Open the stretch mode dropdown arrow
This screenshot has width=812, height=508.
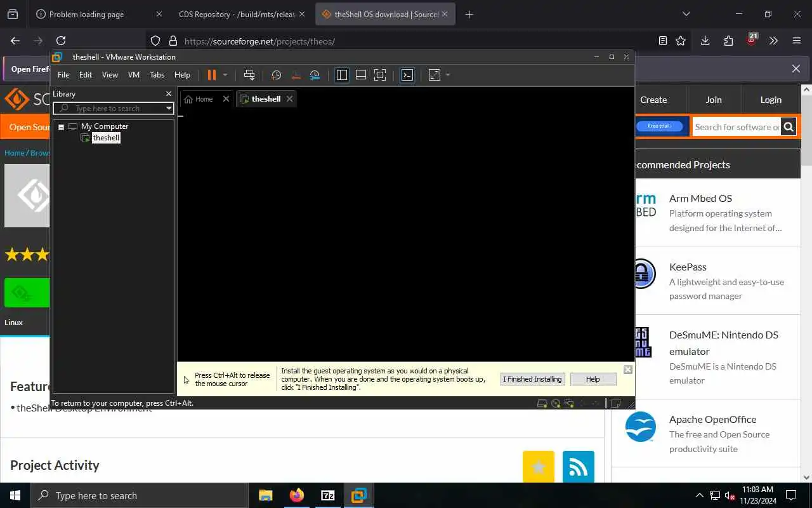[448, 75]
